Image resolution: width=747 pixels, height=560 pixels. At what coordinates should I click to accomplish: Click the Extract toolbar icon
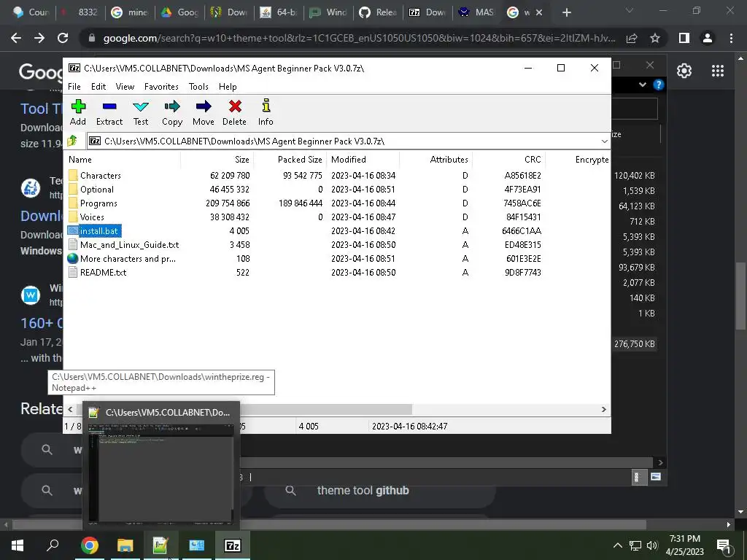(109, 112)
